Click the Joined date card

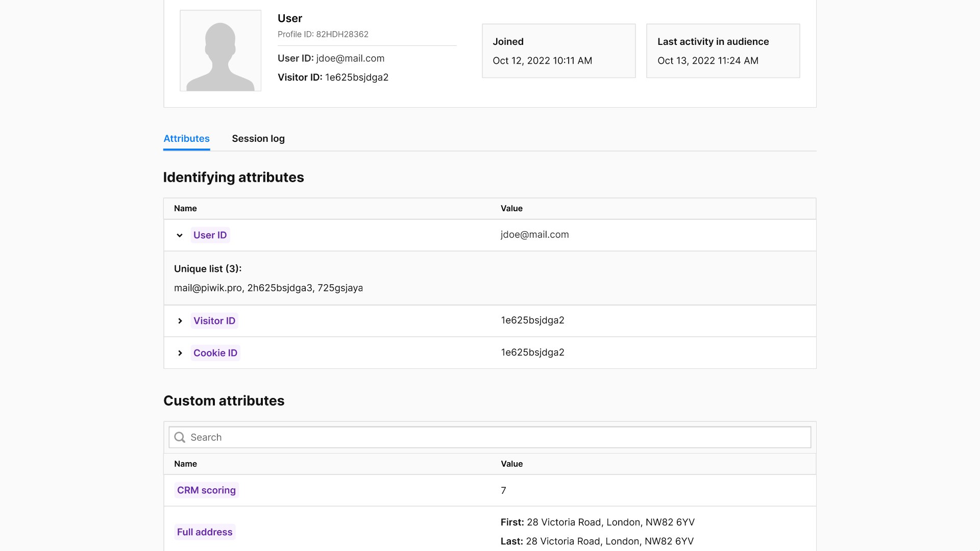tap(558, 51)
